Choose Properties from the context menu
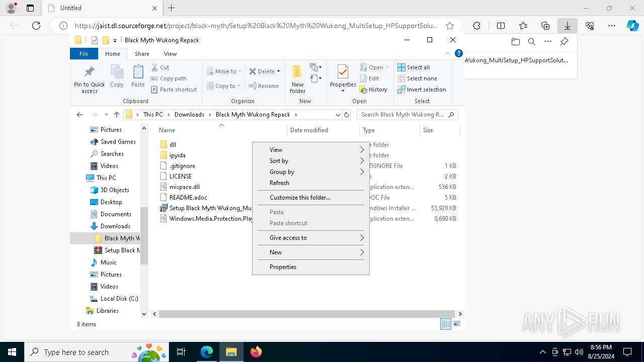Viewport: 644px width, 362px height. [x=310, y=267]
